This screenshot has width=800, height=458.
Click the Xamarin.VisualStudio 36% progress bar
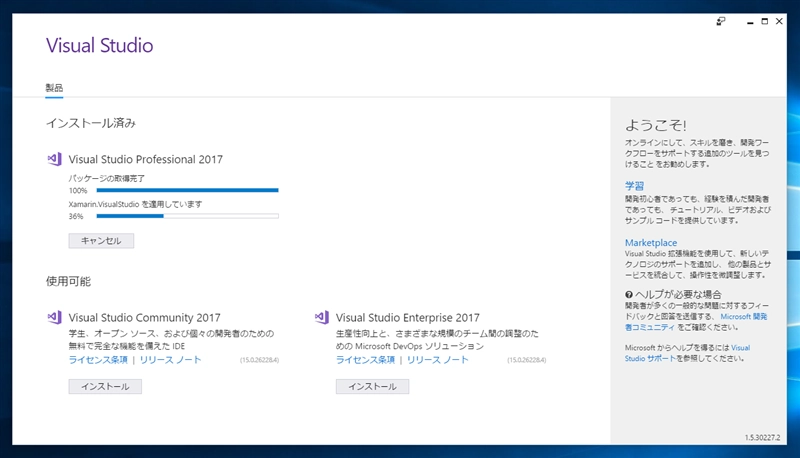click(x=187, y=216)
